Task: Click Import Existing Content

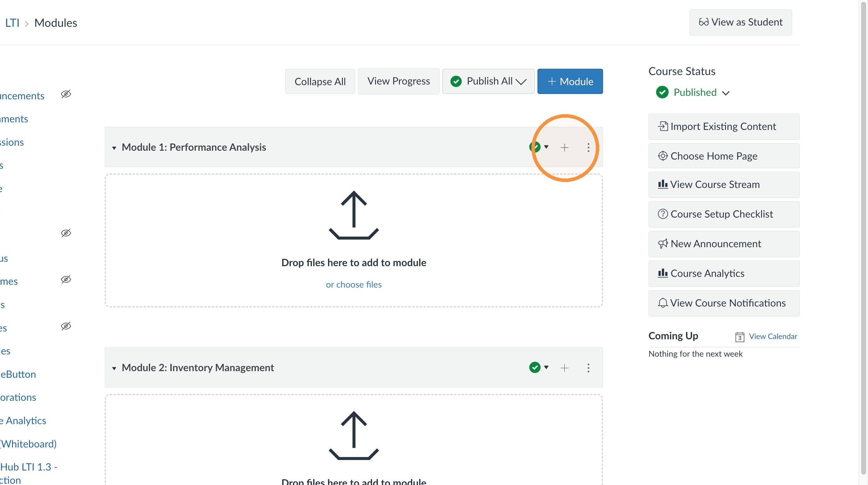Action: click(724, 127)
